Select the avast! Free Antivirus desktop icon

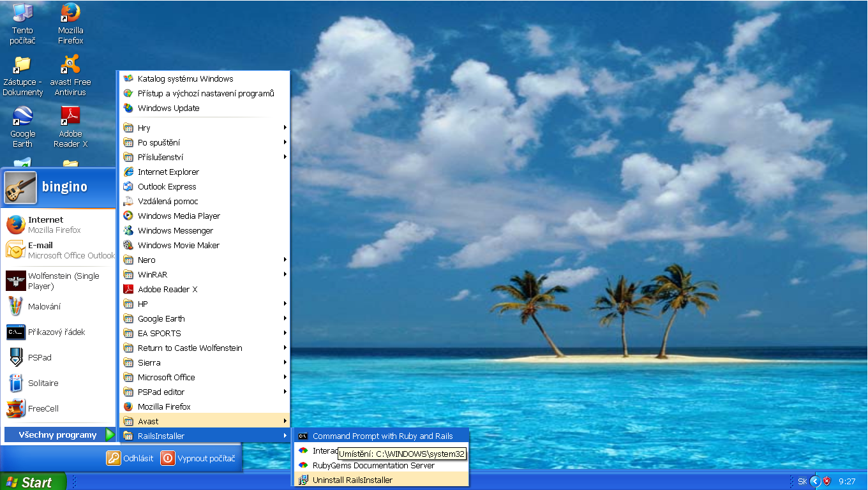click(70, 76)
